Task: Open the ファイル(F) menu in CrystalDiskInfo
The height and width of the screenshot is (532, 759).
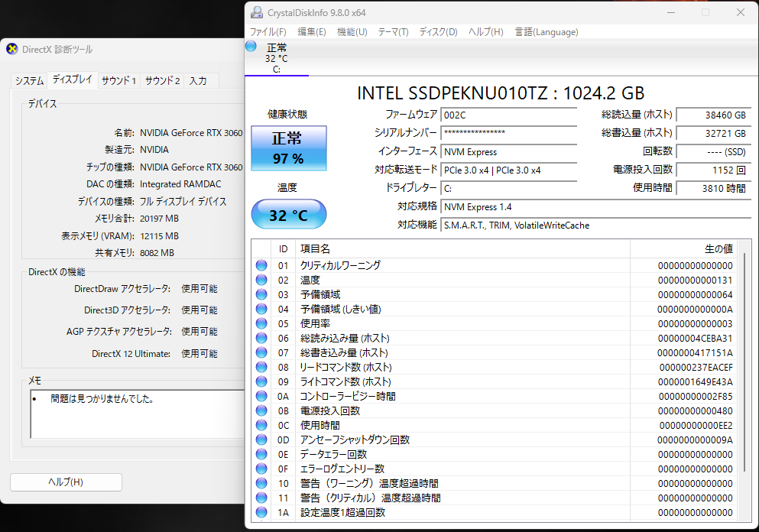Action: pyautogui.click(x=268, y=32)
